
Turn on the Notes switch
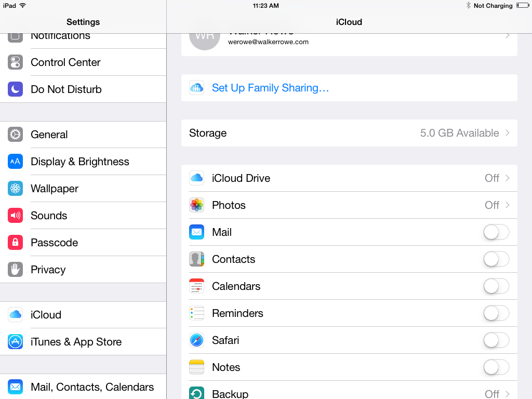coord(496,367)
